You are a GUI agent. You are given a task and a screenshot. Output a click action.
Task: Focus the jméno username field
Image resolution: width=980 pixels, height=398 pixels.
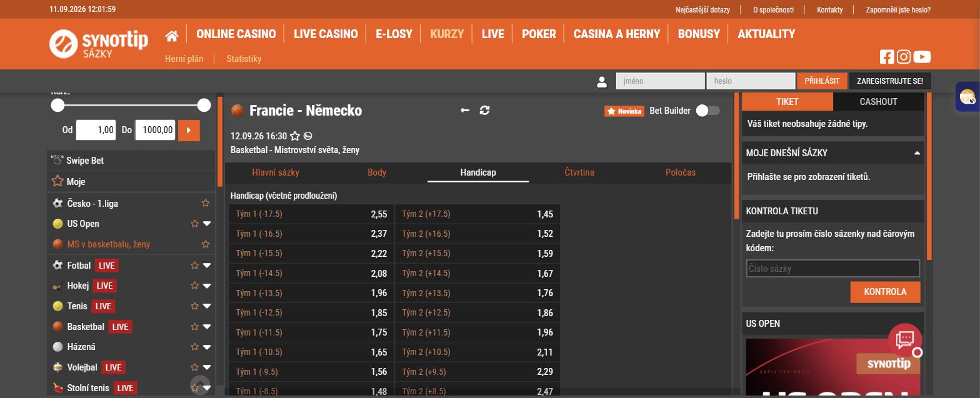(661, 81)
